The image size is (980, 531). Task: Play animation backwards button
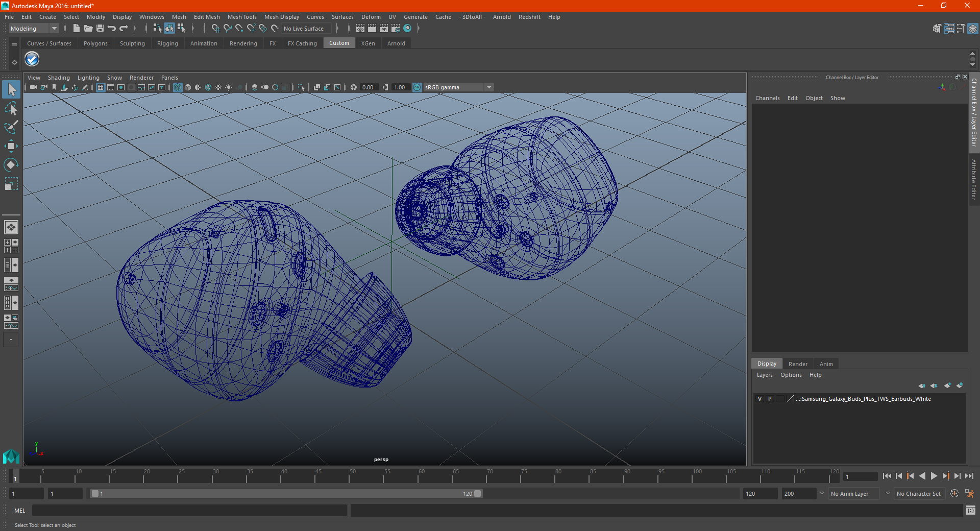922,476
